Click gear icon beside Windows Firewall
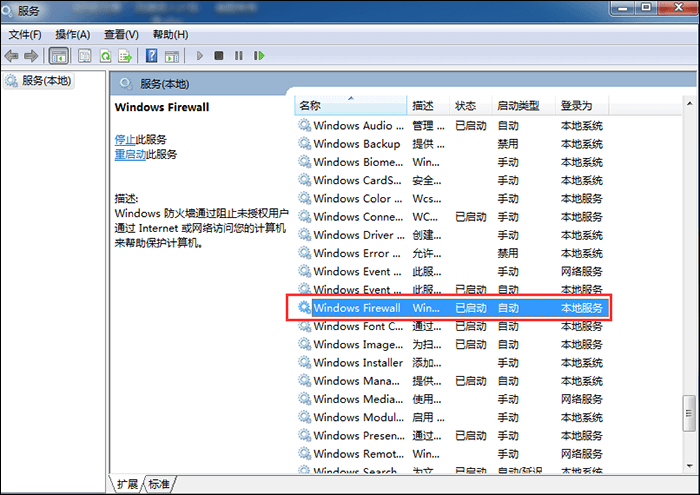The height and width of the screenshot is (495, 700). pyautogui.click(x=304, y=308)
